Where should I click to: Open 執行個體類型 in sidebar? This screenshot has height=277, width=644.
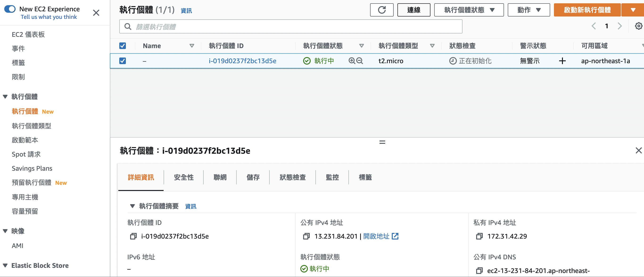pyautogui.click(x=32, y=126)
